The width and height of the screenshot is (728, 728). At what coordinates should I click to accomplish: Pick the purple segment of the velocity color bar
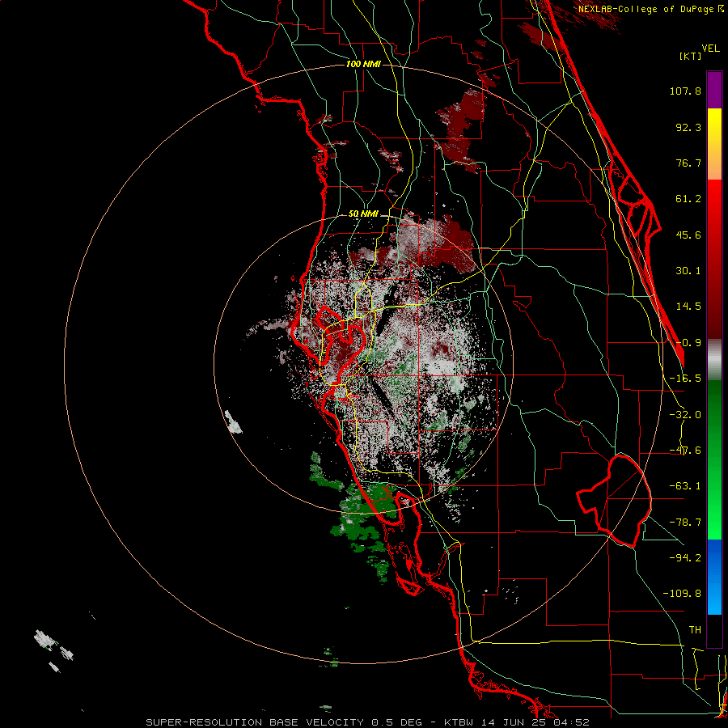coord(714,90)
